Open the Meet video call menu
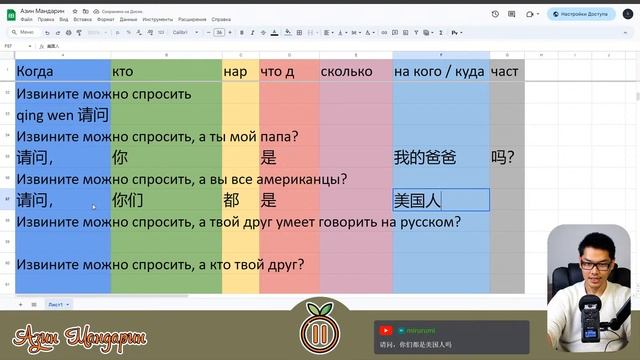Screen dimensions: 640x360 (532, 14)
